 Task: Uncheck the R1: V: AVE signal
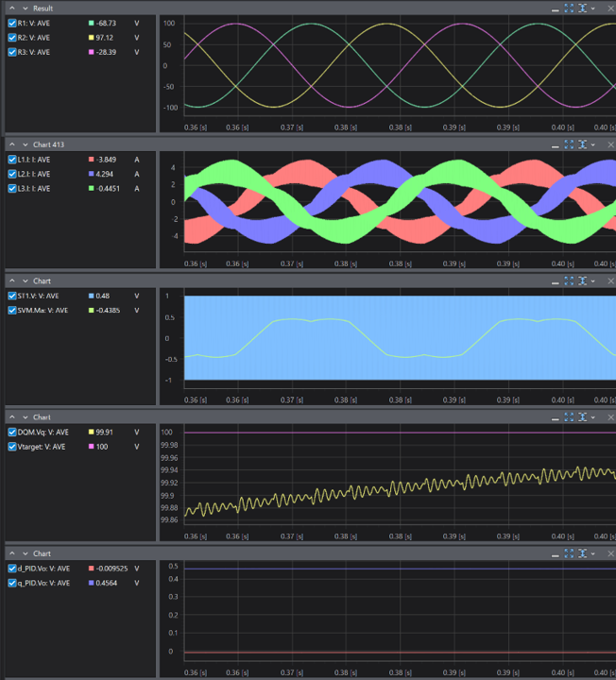coord(12,23)
